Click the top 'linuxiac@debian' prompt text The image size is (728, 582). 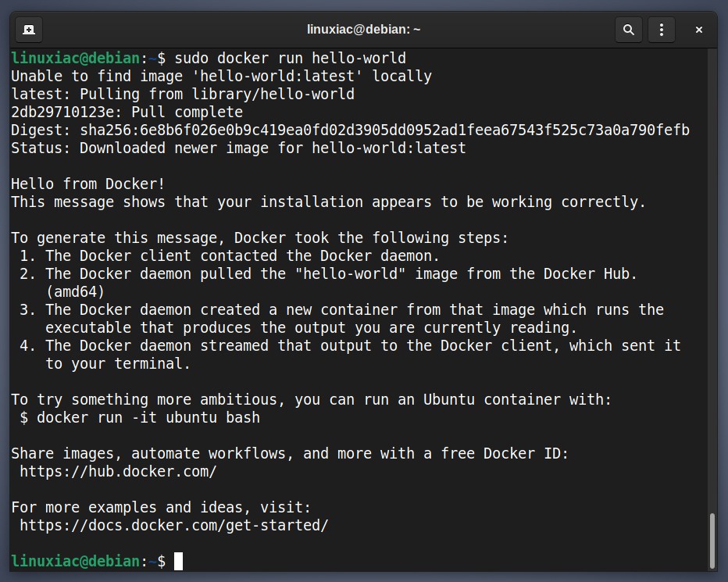pyautogui.click(x=76, y=58)
